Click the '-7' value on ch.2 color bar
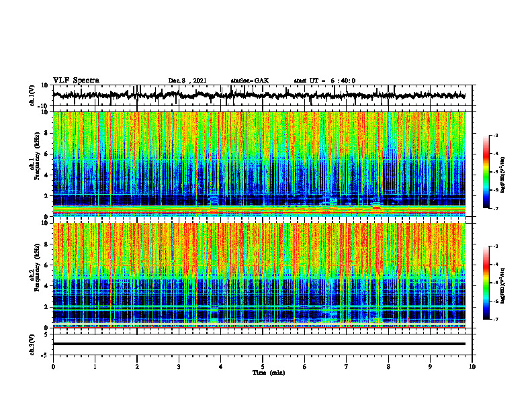Screen dimensions: 532x411 pyautogui.click(x=496, y=319)
